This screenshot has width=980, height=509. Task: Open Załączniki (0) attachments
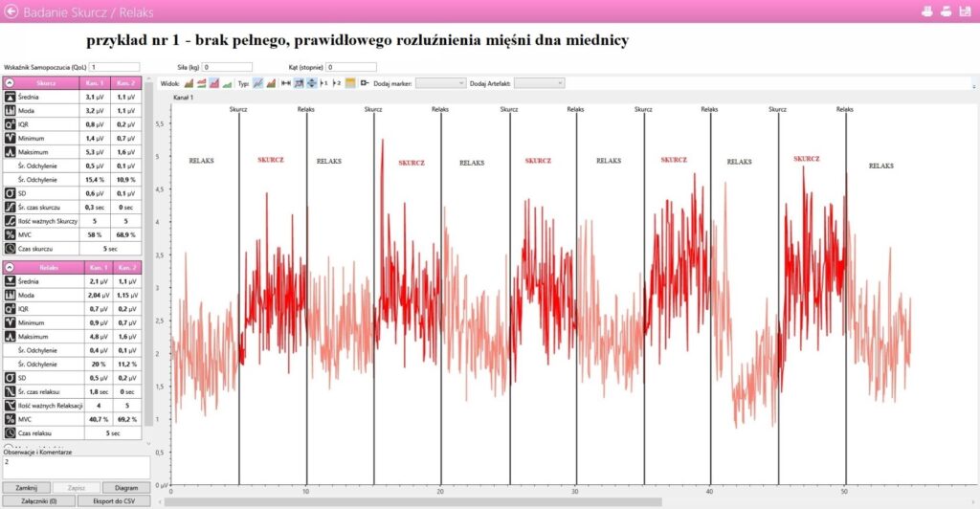coord(37,499)
